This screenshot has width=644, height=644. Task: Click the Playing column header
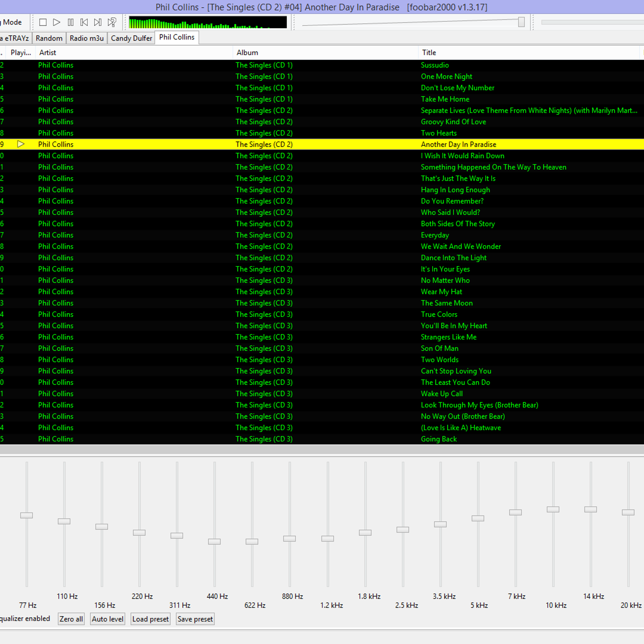click(x=21, y=53)
